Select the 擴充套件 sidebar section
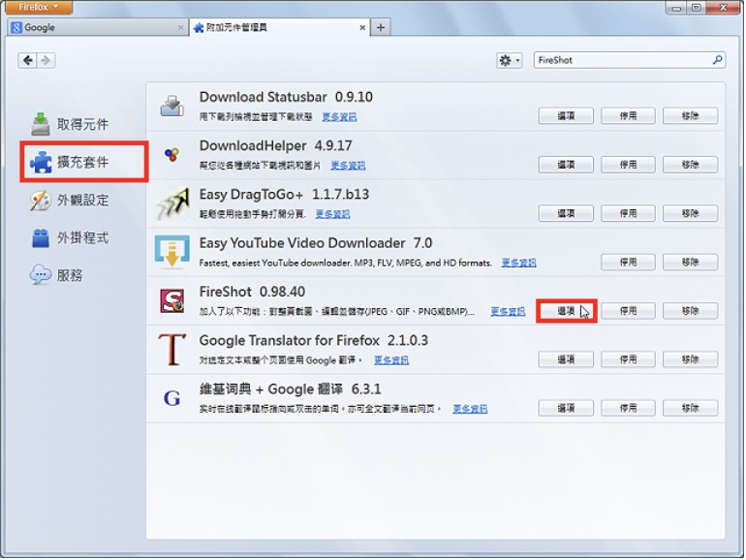 pos(84,162)
